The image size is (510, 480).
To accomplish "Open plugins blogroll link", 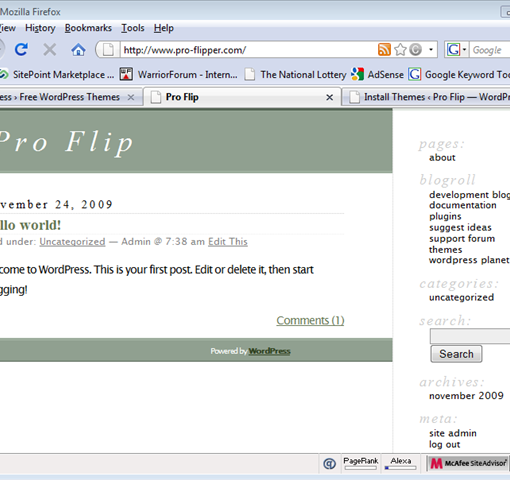I will (445, 216).
